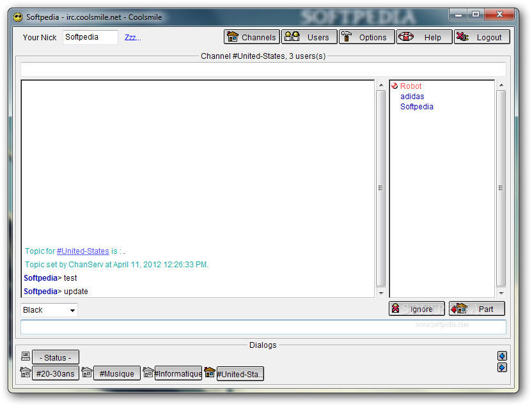Click the house icon beside #Musique
The image size is (532, 406).
coord(87,372)
